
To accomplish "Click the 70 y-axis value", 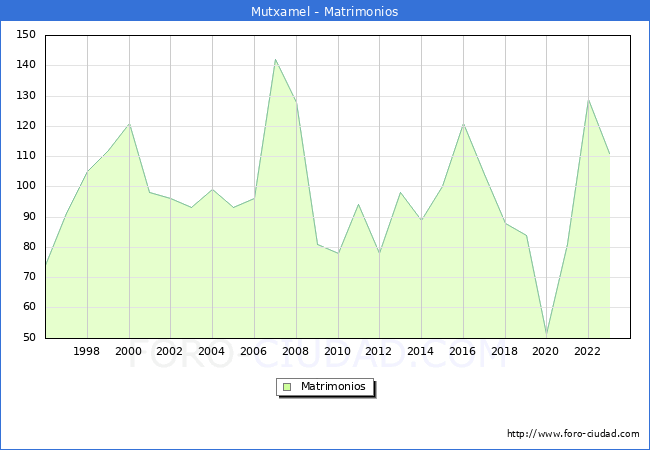I will [29, 277].
